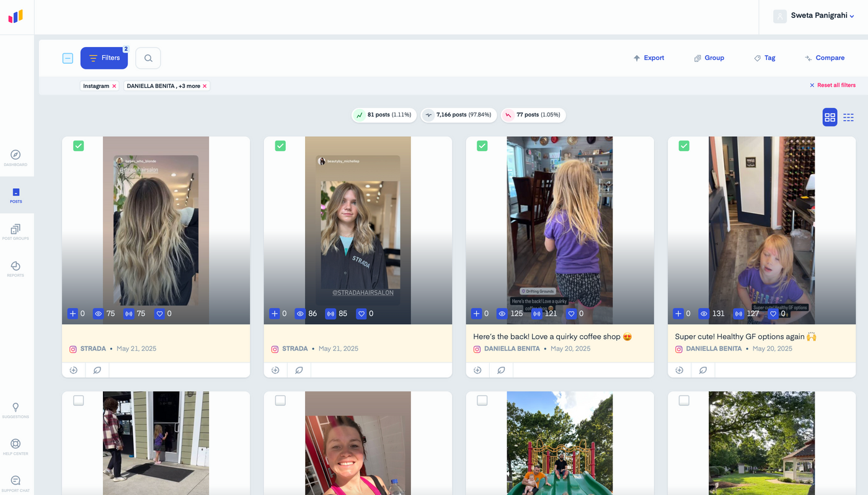
Task: Remove the DANIELLA BENITA +3 more filter
Action: click(205, 86)
